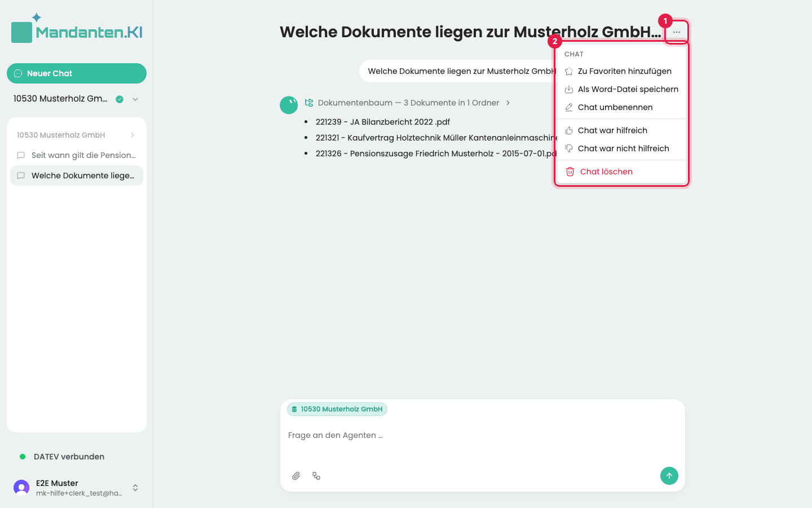Viewport: 812px width, 508px height.
Task: Open chat 'Welche Dokumente liege...'
Action: [77, 176]
